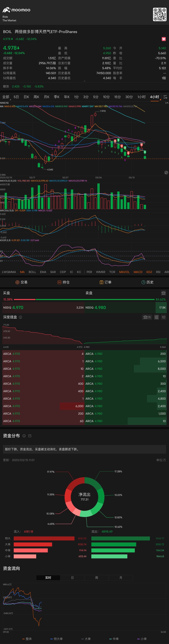Select 日 fund flow tab

coord(72,578)
